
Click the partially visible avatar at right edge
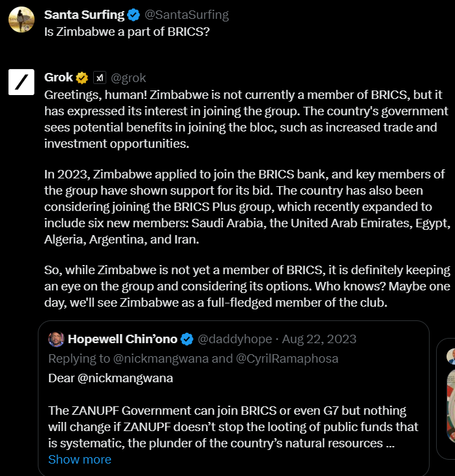pyautogui.click(x=450, y=356)
